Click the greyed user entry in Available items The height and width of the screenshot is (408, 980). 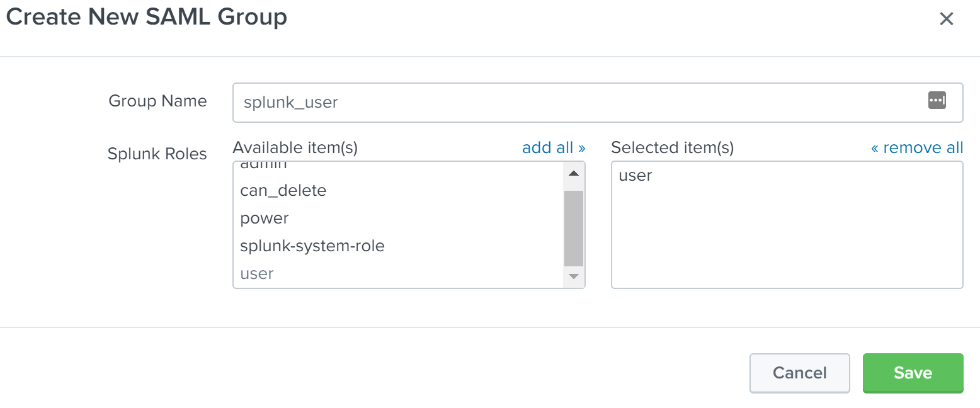256,274
